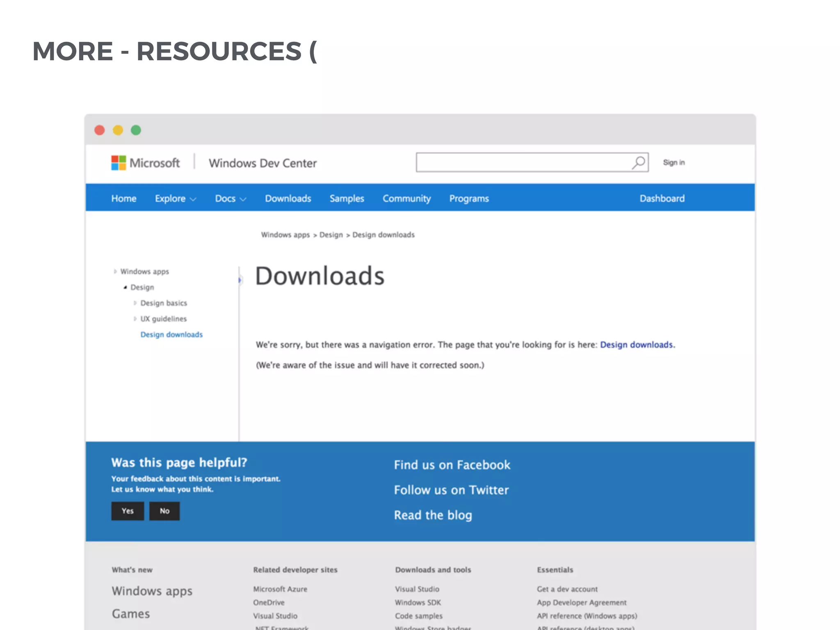Viewport: 840px width, 630px height.
Task: Open the Programs nav item
Action: [469, 199]
